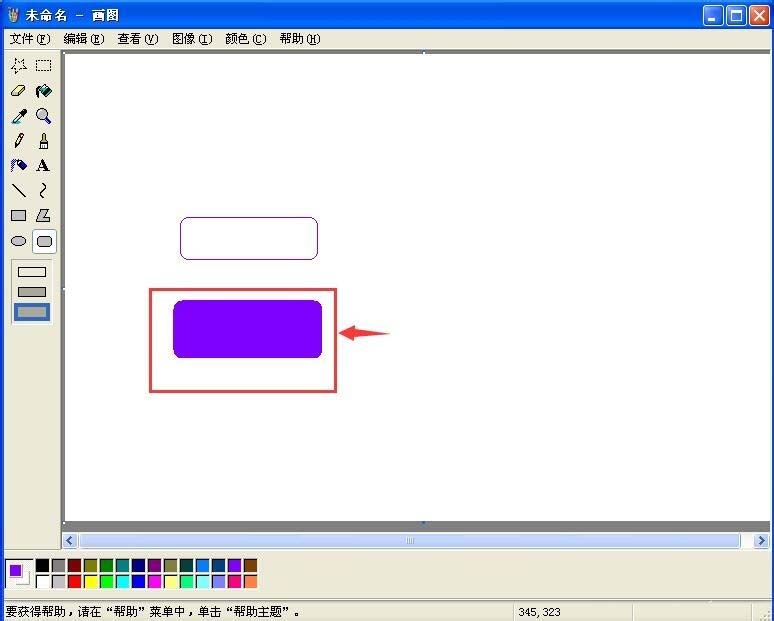
Task: Maximize the Paint window
Action: [x=736, y=15]
